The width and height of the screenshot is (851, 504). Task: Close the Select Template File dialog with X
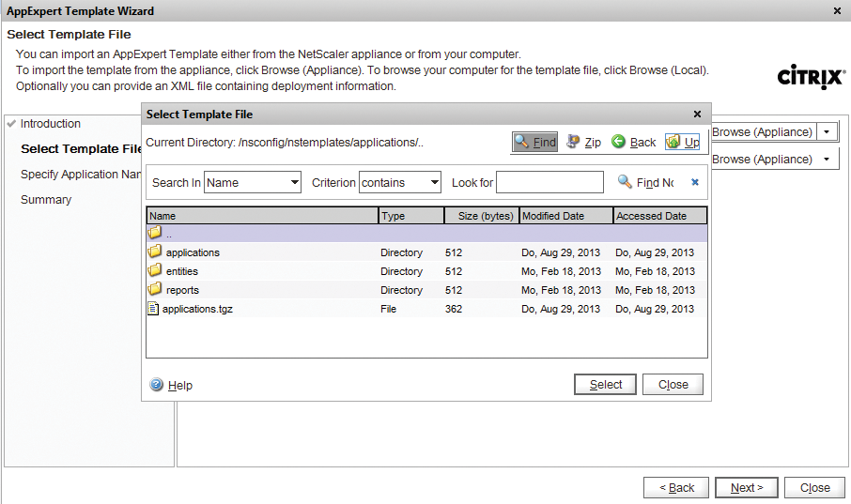(697, 115)
